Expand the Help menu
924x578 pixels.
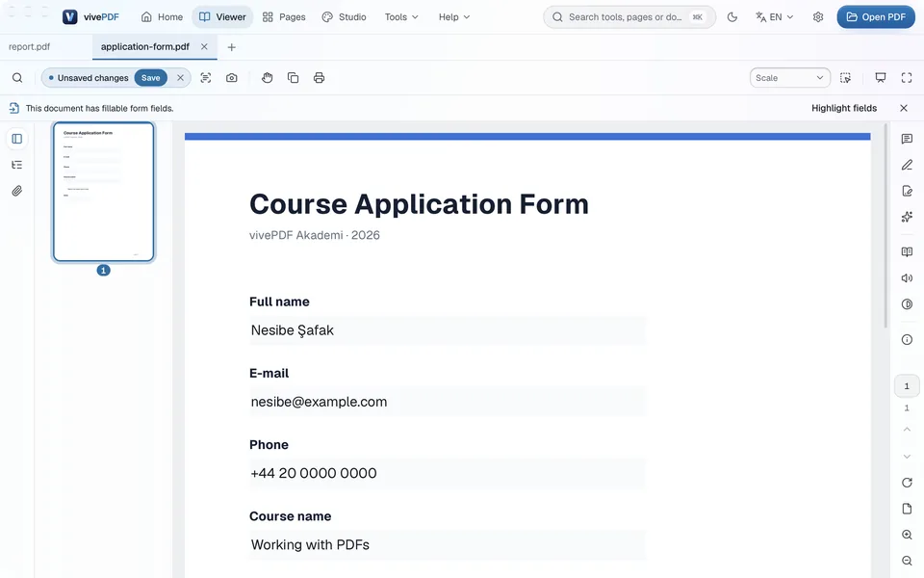click(453, 17)
